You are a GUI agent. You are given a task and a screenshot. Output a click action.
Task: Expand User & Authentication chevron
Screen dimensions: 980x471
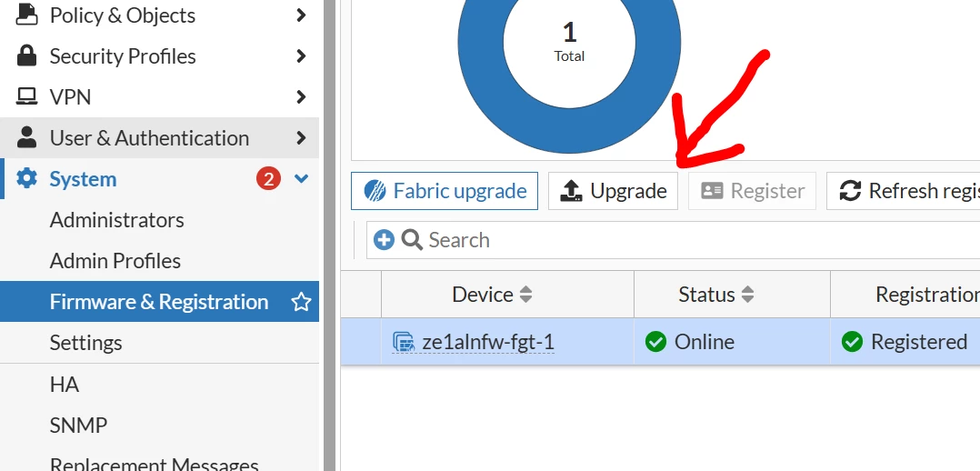click(x=301, y=137)
